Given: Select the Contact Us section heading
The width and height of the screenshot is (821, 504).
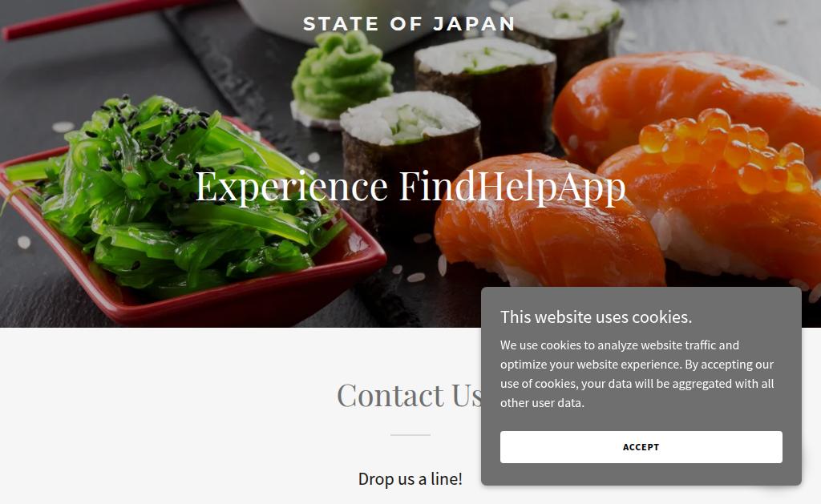Looking at the screenshot, I should pos(410,394).
